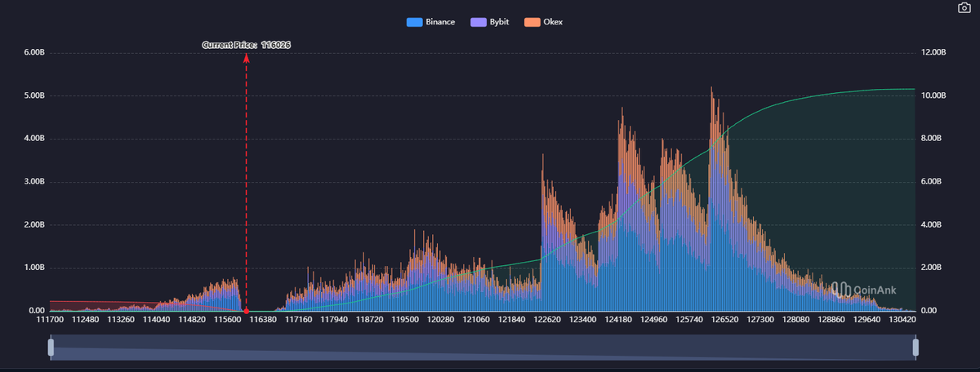Click the middle of the range slider bar
The height and width of the screenshot is (372, 980).
pos(483,348)
